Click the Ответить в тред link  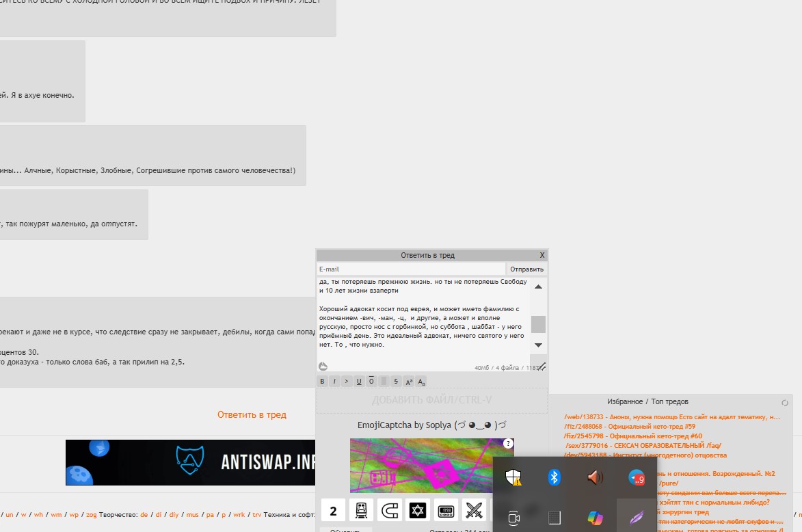coord(252,414)
